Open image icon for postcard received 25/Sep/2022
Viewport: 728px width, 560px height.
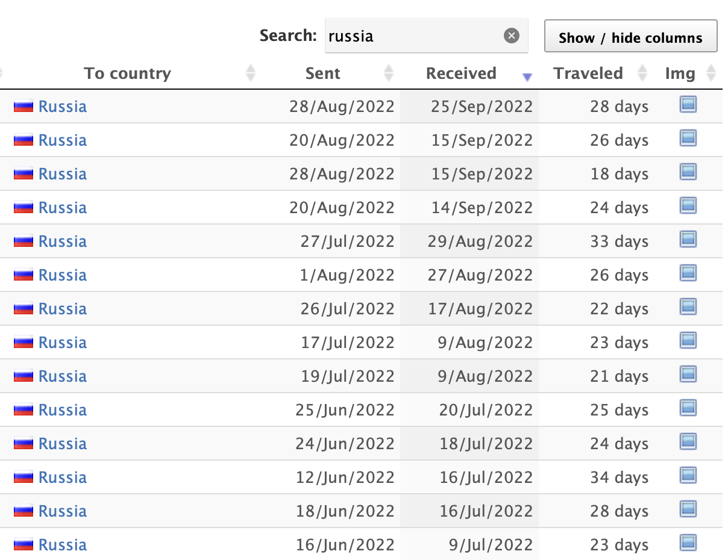[688, 105]
